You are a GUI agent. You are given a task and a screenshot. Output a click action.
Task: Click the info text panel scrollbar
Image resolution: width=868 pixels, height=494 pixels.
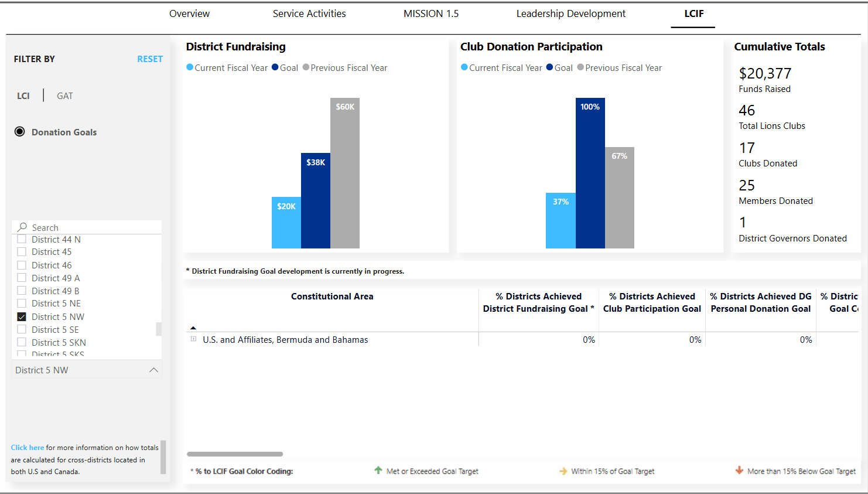coord(163,457)
